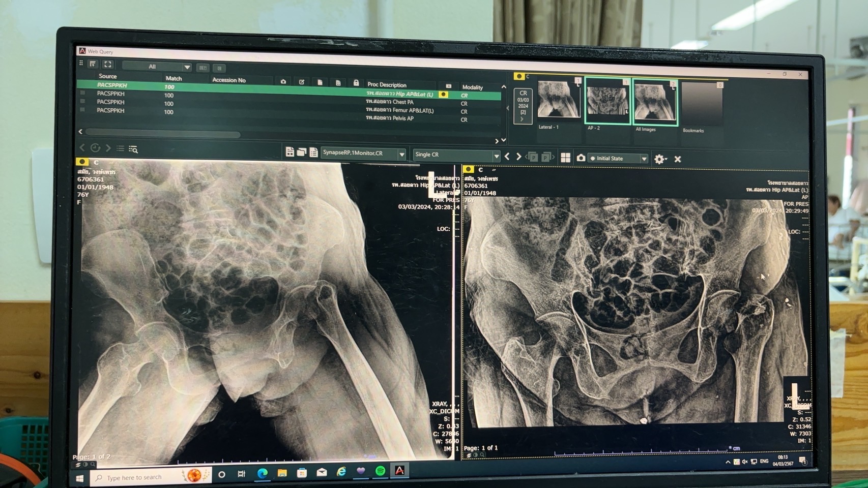This screenshot has width=868, height=488.
Task: Click the search list icon
Action: click(133, 149)
